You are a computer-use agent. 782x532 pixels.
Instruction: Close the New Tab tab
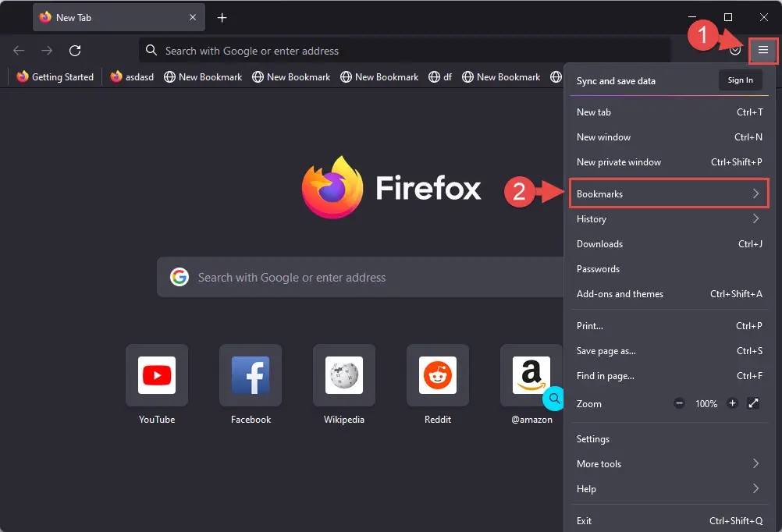(x=193, y=17)
